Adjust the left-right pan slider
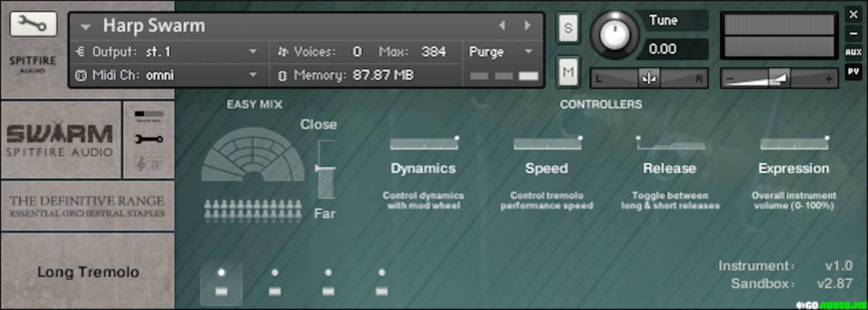This screenshot has height=310, width=868. coord(649,78)
